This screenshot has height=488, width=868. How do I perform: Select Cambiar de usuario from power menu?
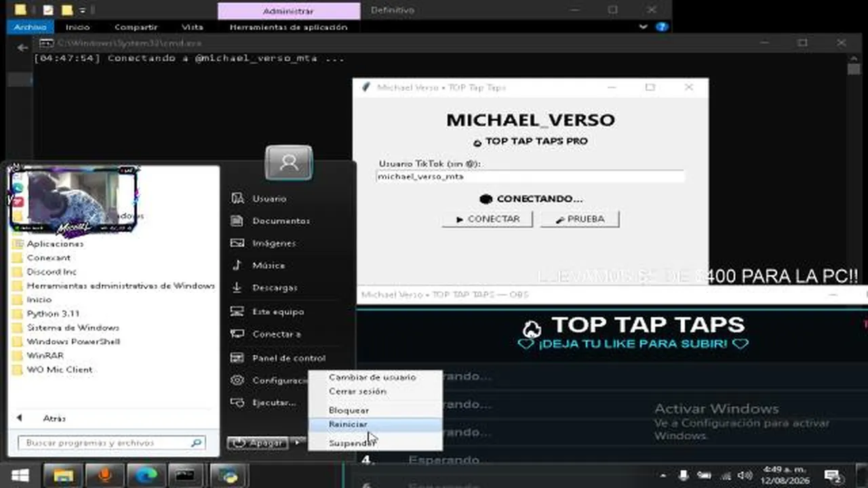click(375, 377)
